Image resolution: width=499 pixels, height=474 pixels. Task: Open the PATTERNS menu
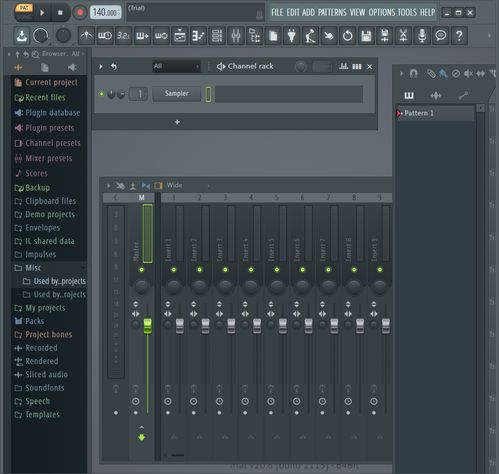point(332,13)
